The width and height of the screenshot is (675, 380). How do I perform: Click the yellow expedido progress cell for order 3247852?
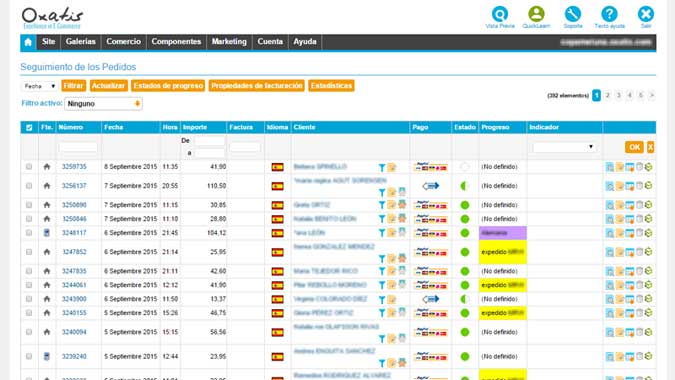click(502, 252)
